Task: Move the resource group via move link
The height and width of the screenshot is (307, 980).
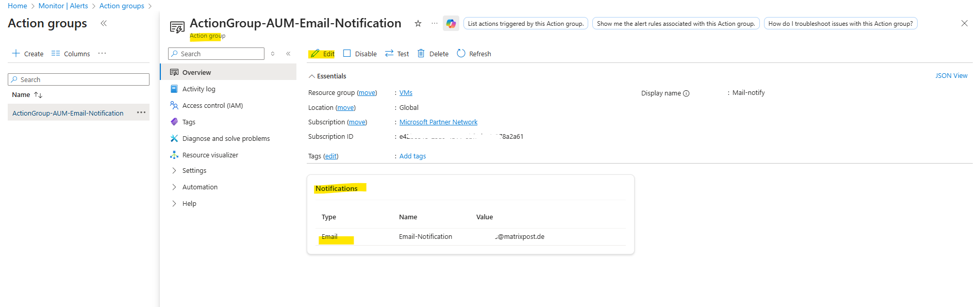Action: (x=367, y=93)
